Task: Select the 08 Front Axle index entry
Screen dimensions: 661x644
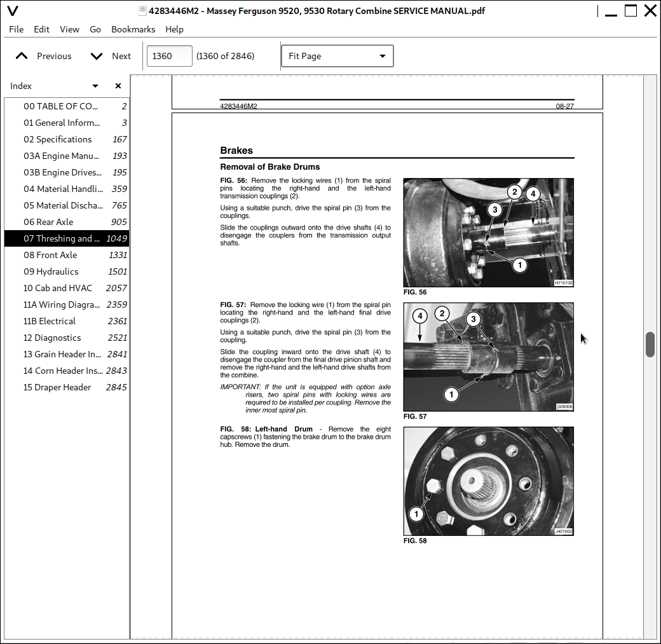Action: 50,255
